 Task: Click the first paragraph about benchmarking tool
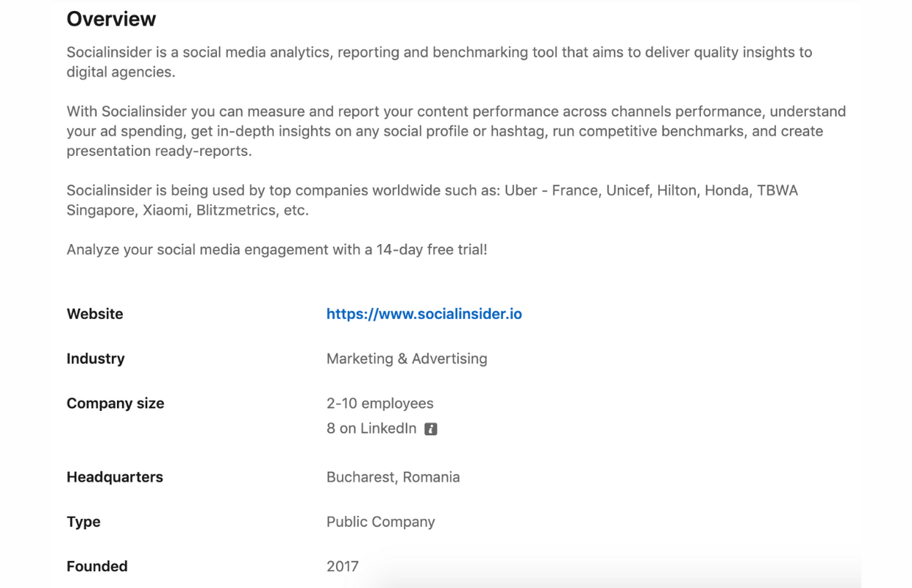click(439, 62)
